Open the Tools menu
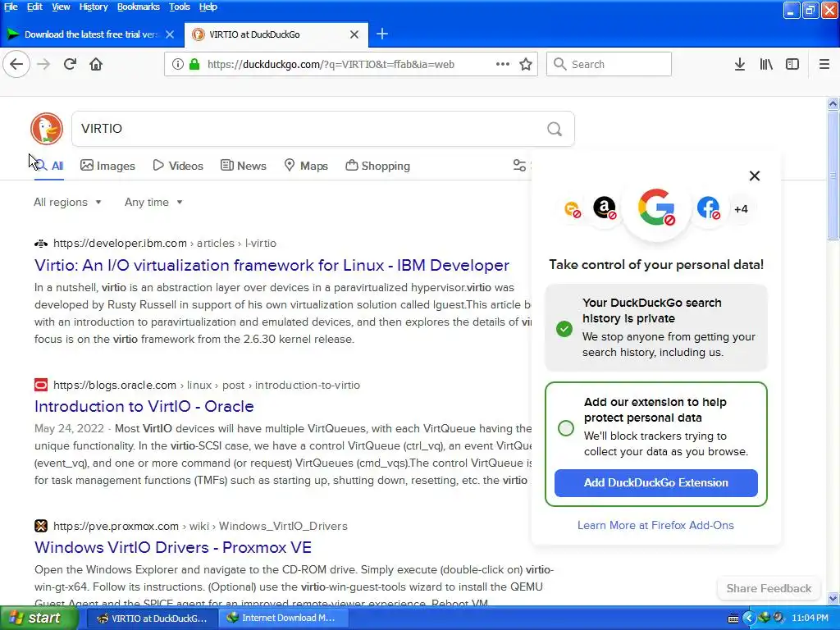 tap(180, 7)
